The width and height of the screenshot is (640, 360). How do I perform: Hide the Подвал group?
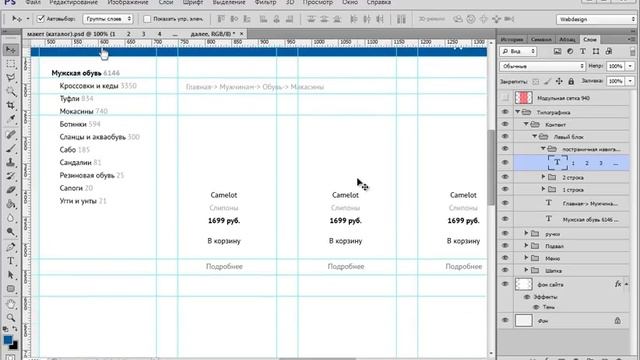(505, 246)
